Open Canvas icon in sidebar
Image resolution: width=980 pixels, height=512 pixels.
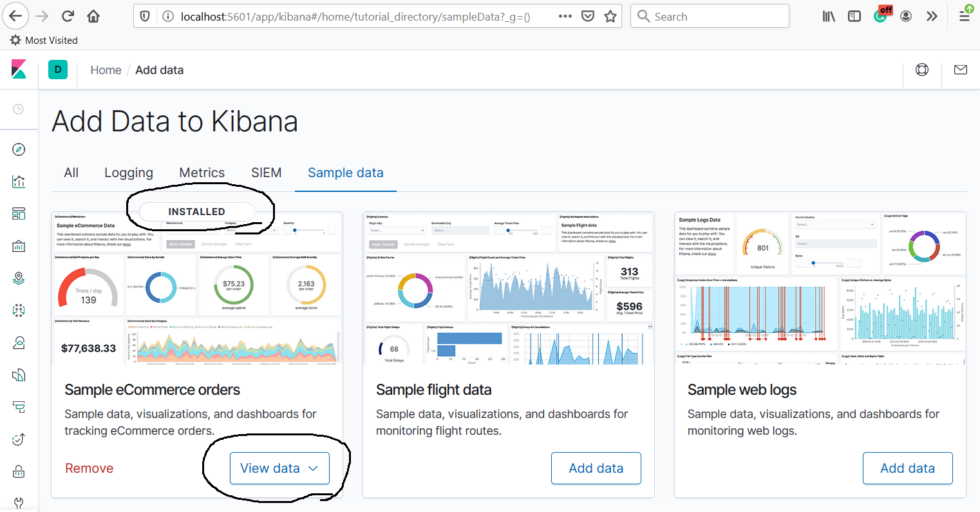[19, 246]
